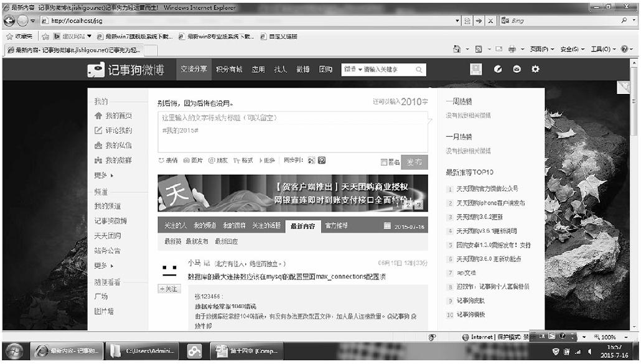
Task: Click the 收藏夹 favorites star button
Action: (19, 36)
